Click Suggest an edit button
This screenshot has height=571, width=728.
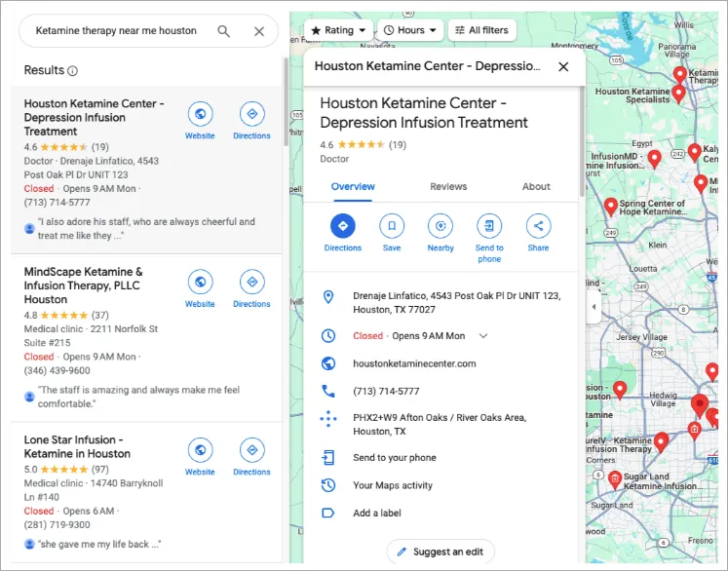[441, 552]
